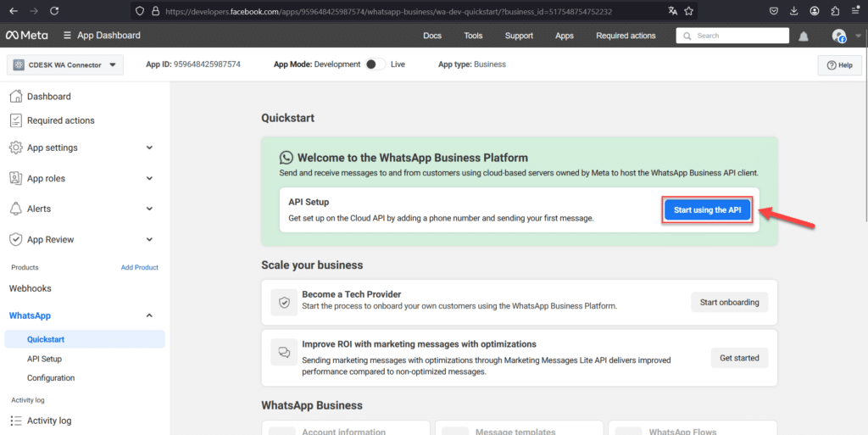Toggle App Mode to Live
The width and height of the screenshot is (868, 435).
[x=375, y=64]
